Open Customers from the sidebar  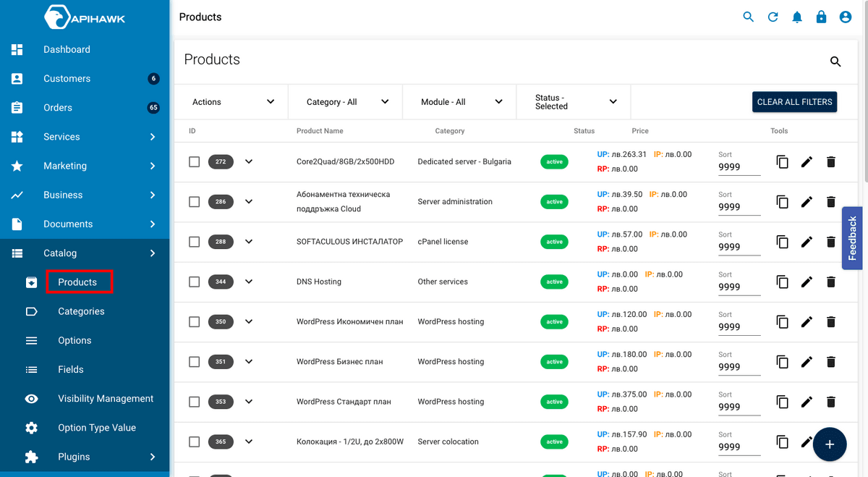[x=67, y=78]
